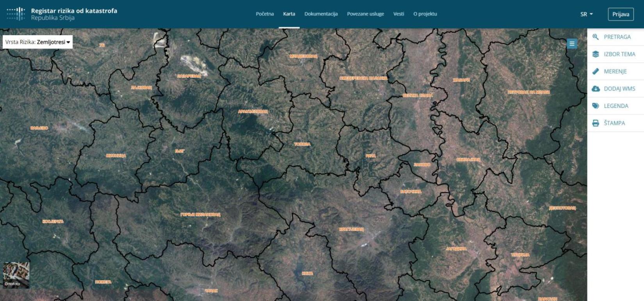
Task: Click the Registar rizika od katastrofa title
Action: click(x=74, y=11)
